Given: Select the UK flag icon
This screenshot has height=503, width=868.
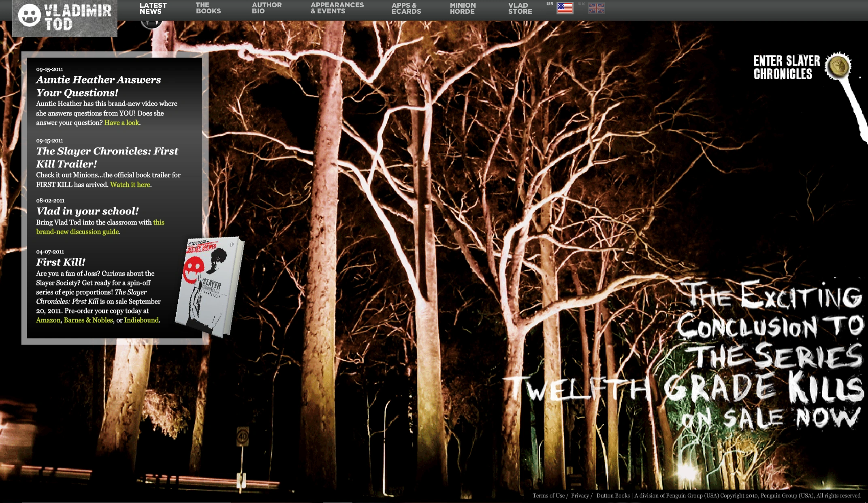Looking at the screenshot, I should (596, 8).
